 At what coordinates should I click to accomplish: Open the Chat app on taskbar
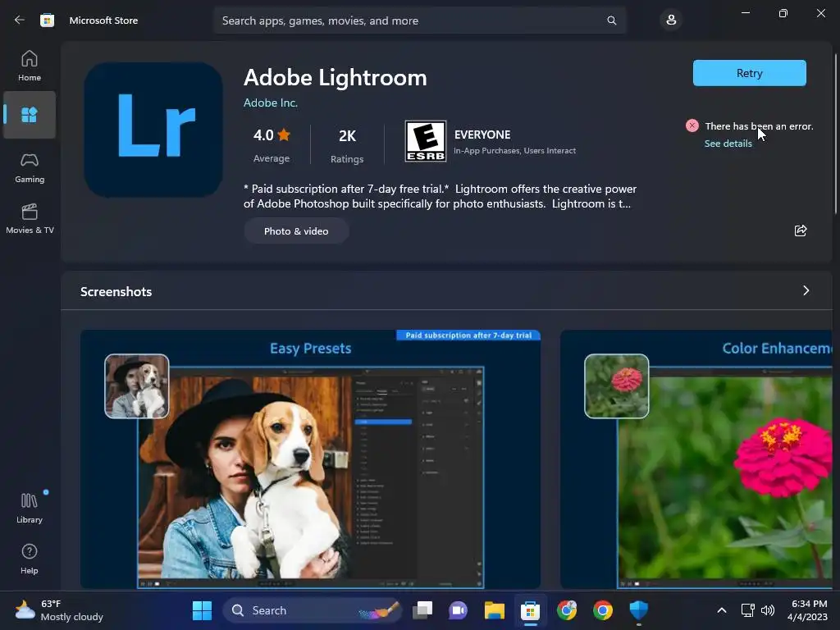click(459, 610)
